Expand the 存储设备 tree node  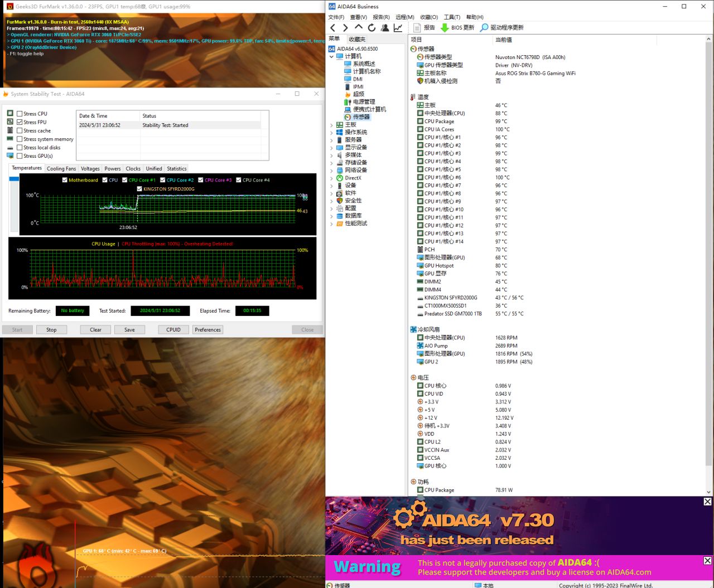[x=331, y=163]
